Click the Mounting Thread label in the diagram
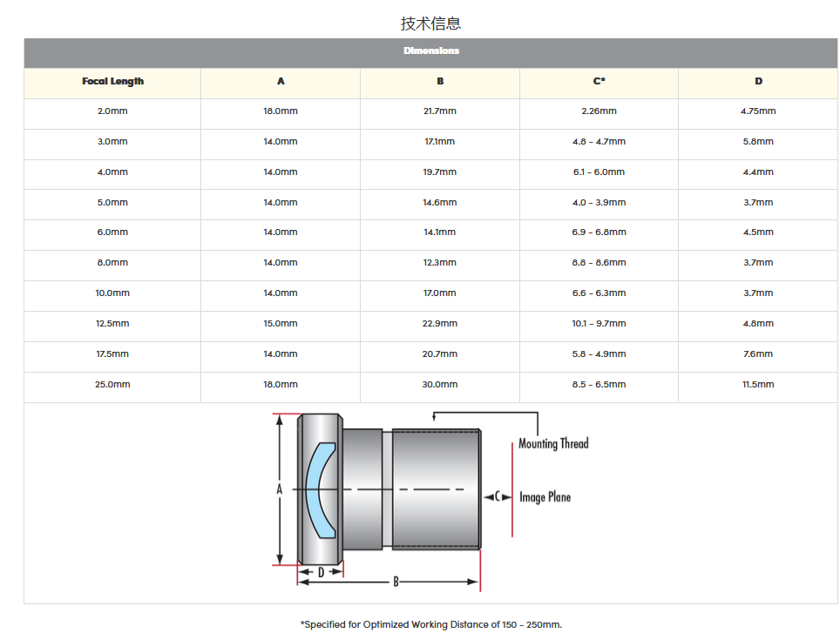Screen dimensions: 840x633 coord(553,444)
